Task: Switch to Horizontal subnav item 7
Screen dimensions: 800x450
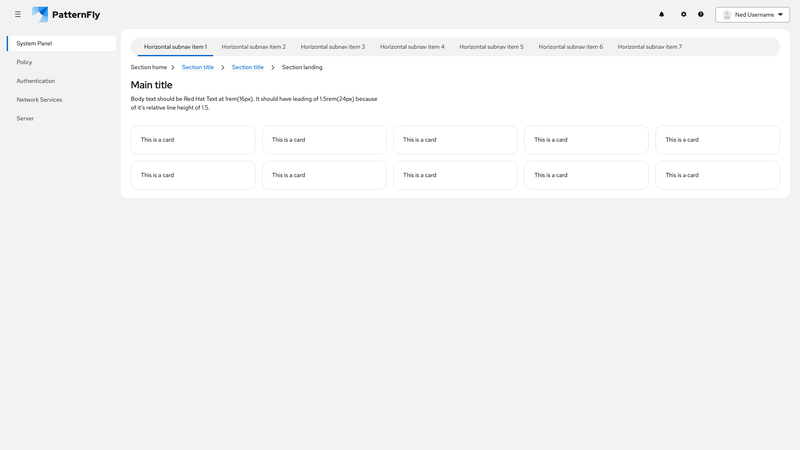Action: point(649,47)
